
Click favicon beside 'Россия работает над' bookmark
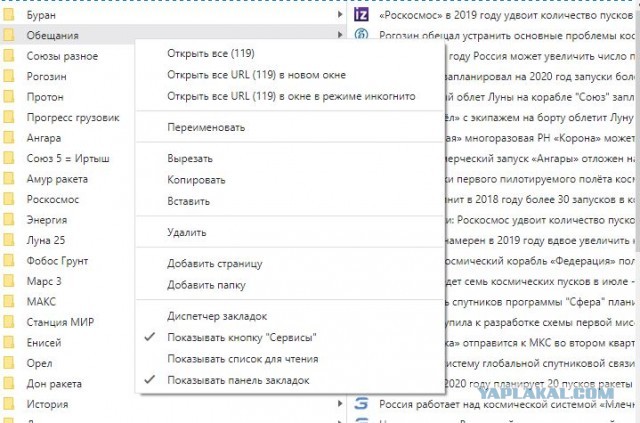pos(361,404)
